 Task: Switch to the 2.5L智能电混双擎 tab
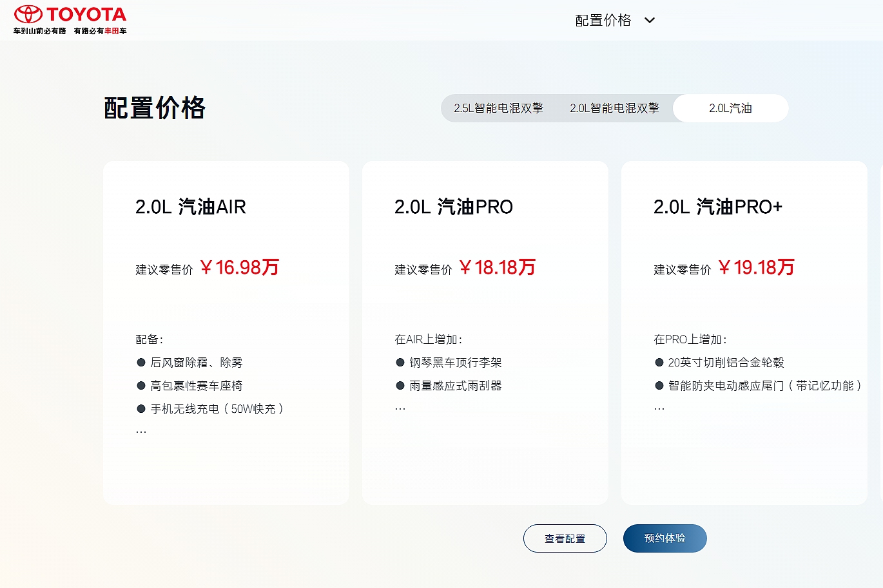pos(498,108)
